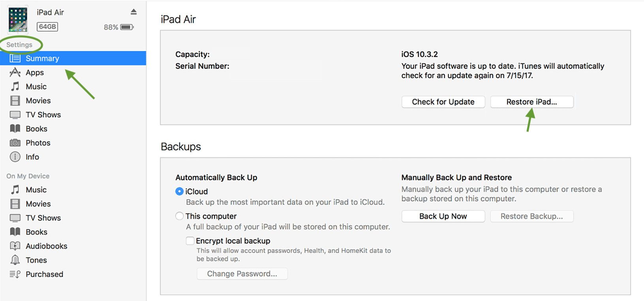
Task: Click the Tones bell icon
Action: coord(15,260)
